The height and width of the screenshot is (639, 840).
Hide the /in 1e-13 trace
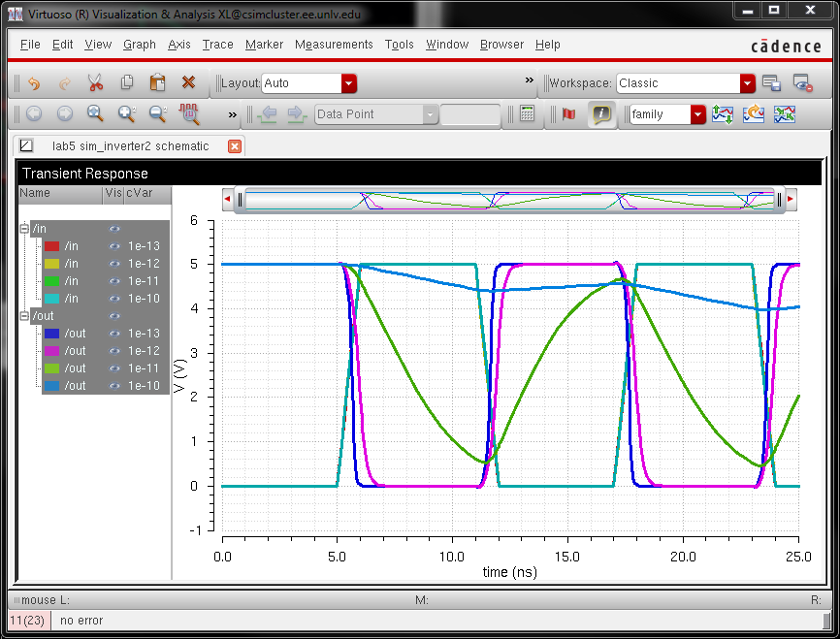point(113,246)
